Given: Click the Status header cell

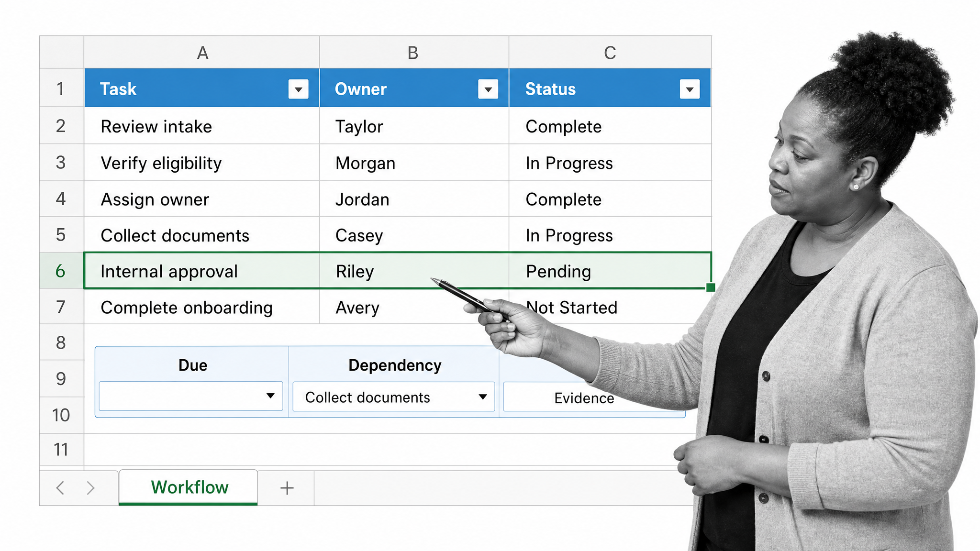Looking at the screenshot, I should coord(610,88).
